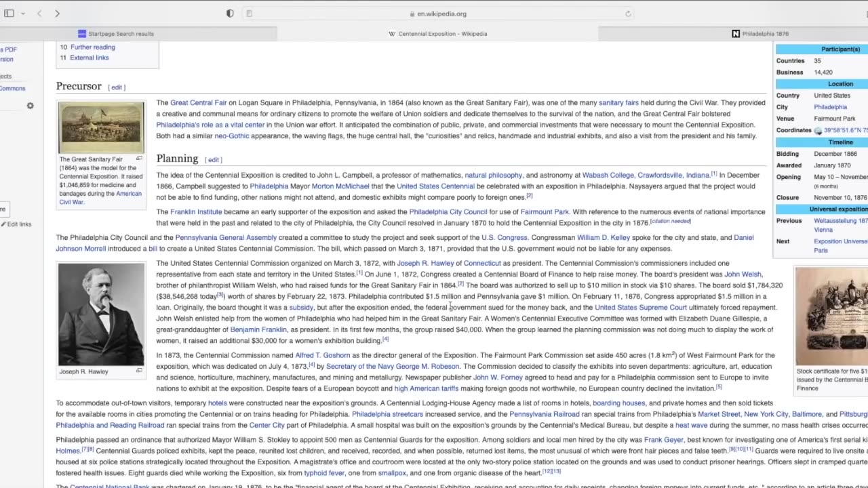Open the Great Sanitary Fair thumbnail image
868x488 pixels.
click(x=101, y=127)
